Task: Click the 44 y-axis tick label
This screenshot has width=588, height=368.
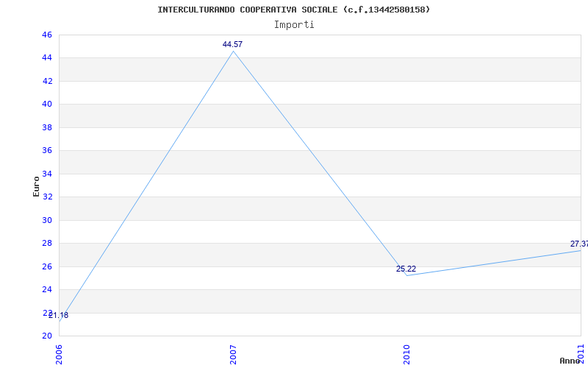Action: (47, 58)
